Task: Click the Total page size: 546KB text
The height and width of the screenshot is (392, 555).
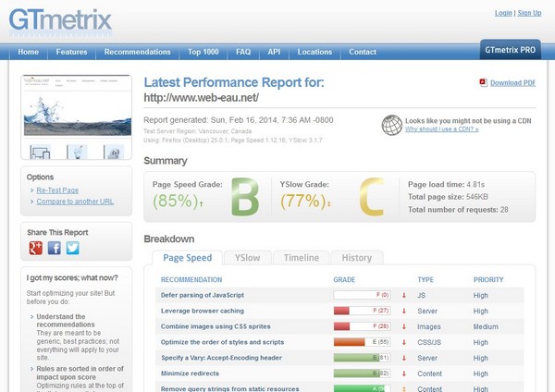Action: 448,197
